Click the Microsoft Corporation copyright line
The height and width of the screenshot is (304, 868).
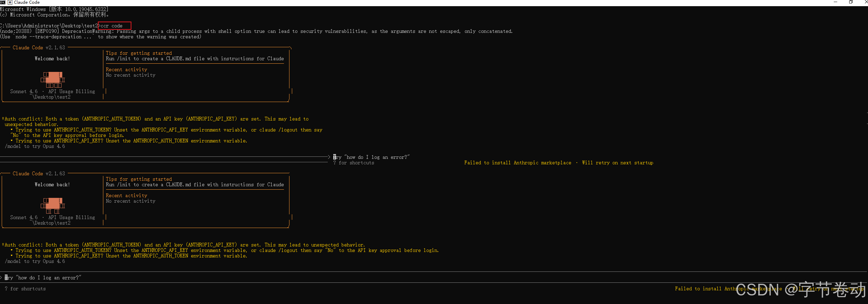coord(54,15)
